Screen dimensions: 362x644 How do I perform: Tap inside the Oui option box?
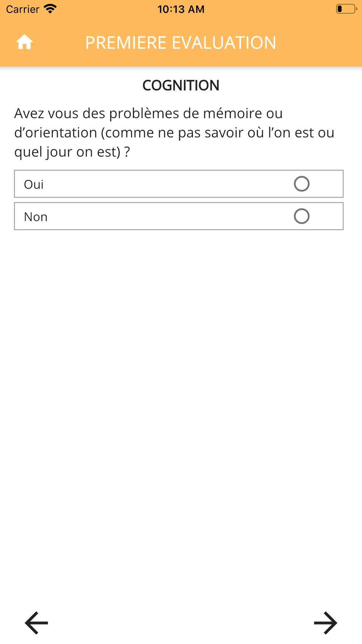179,184
